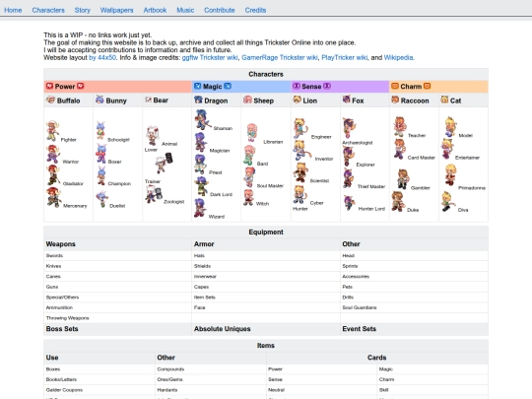Go to the Music page

tap(185, 10)
